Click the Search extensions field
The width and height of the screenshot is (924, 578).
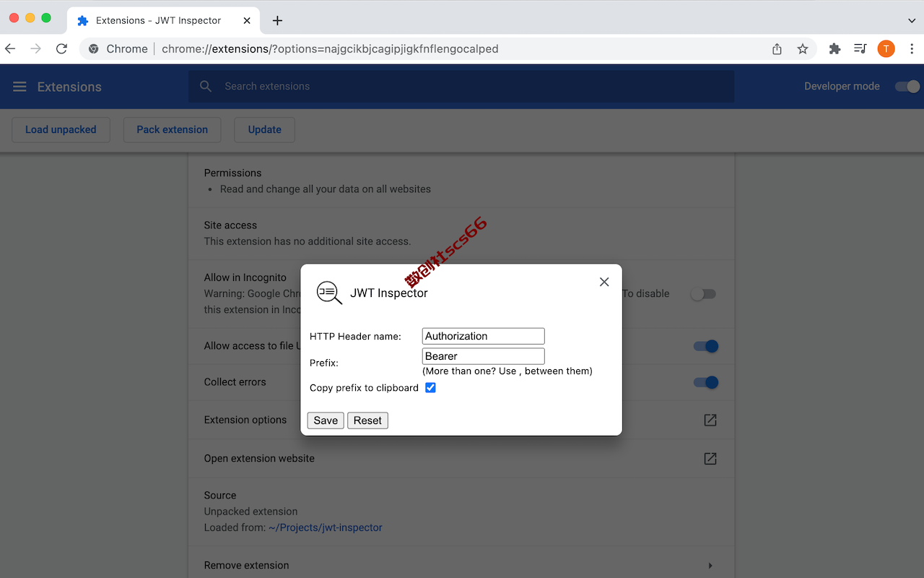462,87
